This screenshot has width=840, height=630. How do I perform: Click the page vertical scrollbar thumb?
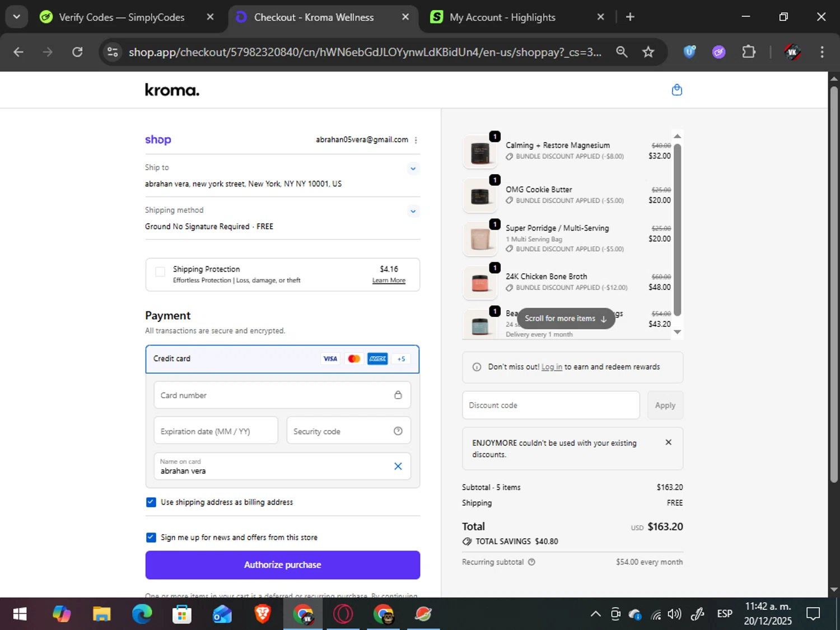(834, 284)
